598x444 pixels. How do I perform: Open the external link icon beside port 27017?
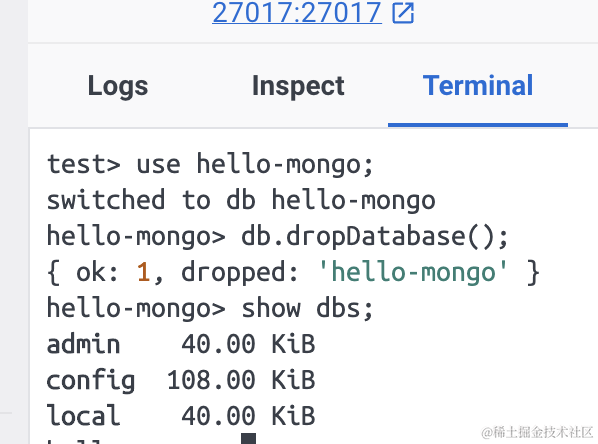[403, 13]
